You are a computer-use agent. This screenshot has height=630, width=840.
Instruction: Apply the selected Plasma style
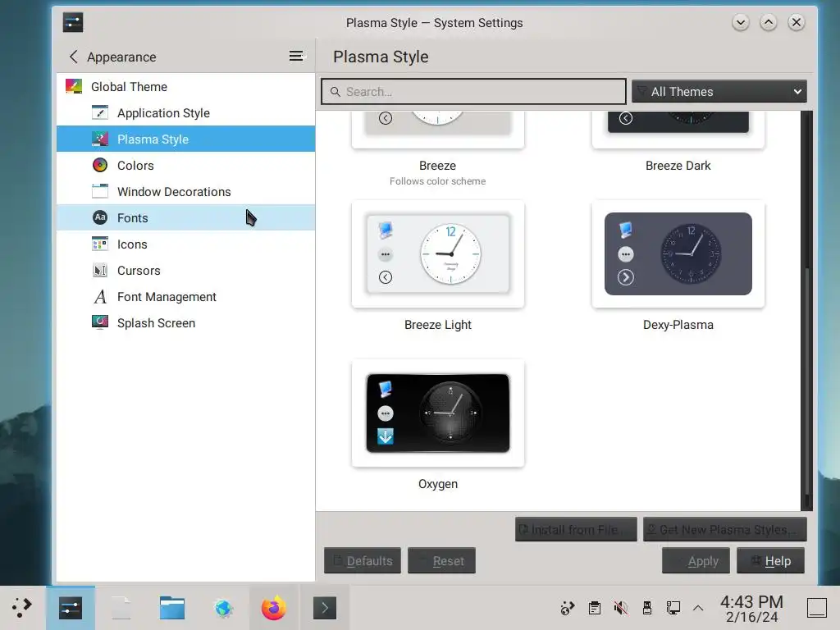point(696,560)
